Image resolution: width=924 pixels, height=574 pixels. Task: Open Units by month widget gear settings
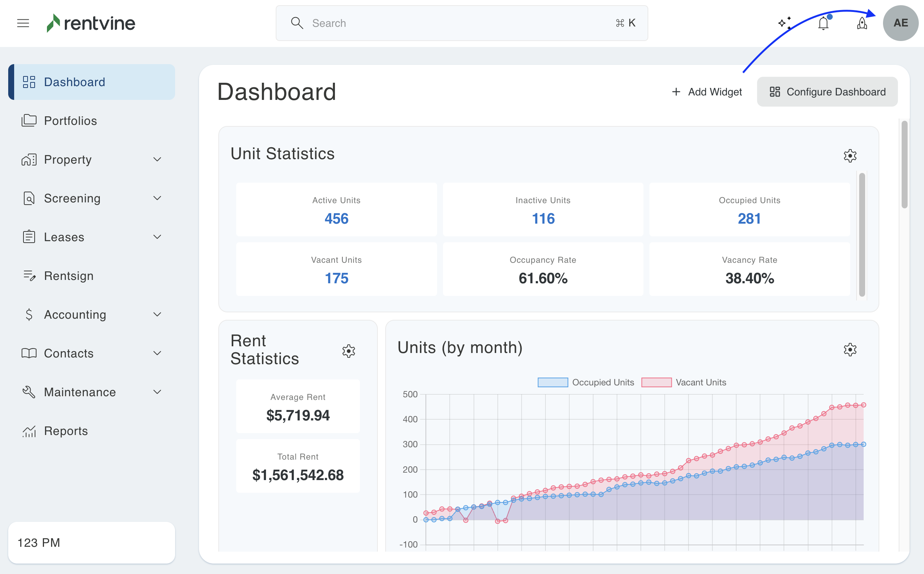tap(849, 349)
